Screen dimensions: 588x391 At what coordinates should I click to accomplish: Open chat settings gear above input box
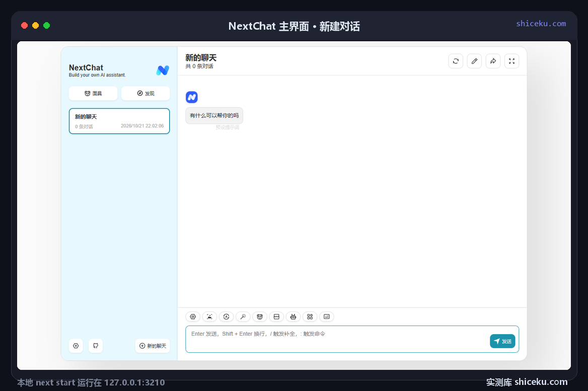[193, 317]
